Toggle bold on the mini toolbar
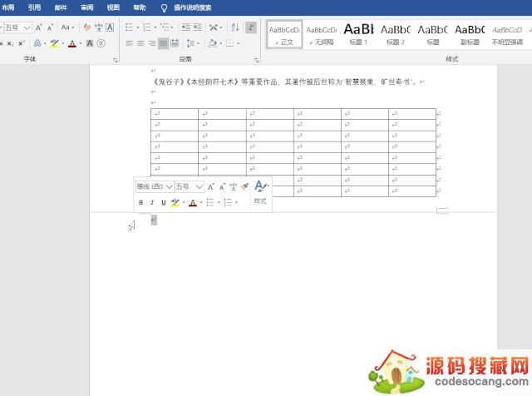 [140, 202]
